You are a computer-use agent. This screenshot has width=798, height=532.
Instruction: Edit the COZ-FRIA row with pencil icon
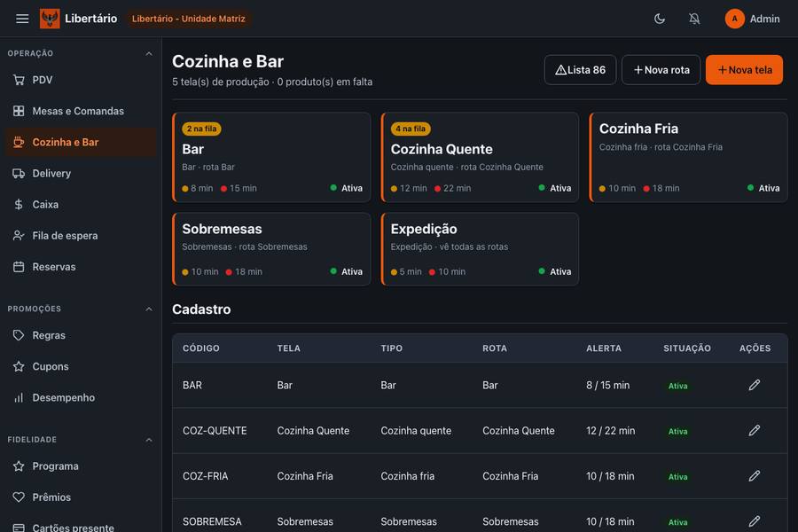755,476
